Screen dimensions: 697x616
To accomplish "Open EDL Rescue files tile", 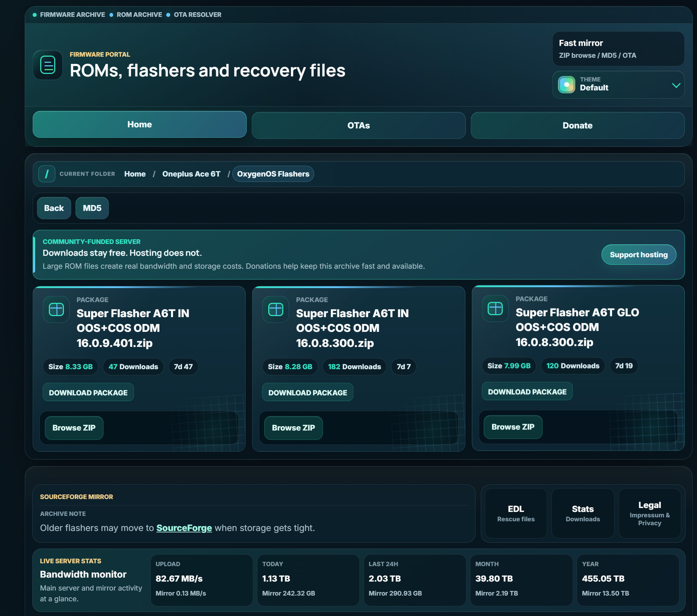I will (x=516, y=513).
